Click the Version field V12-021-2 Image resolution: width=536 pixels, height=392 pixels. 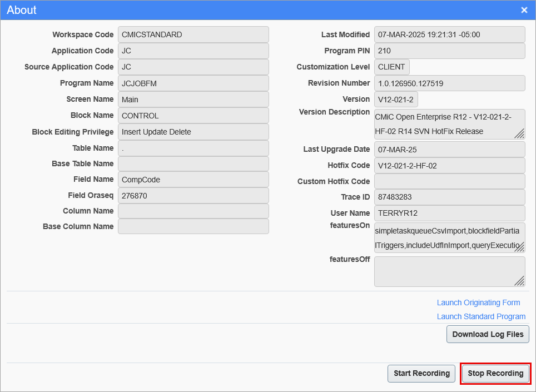[x=396, y=100]
